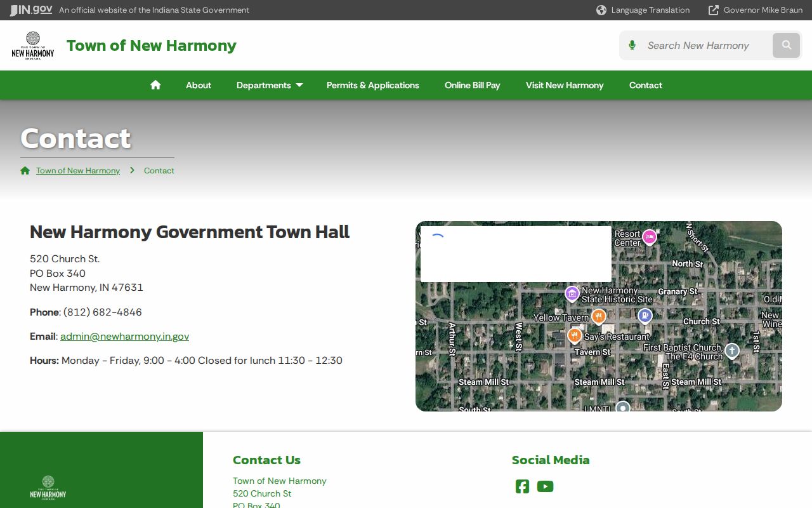Click the footer Town of New Harmony link
Viewport: 812px width, 508px height.
280,481
